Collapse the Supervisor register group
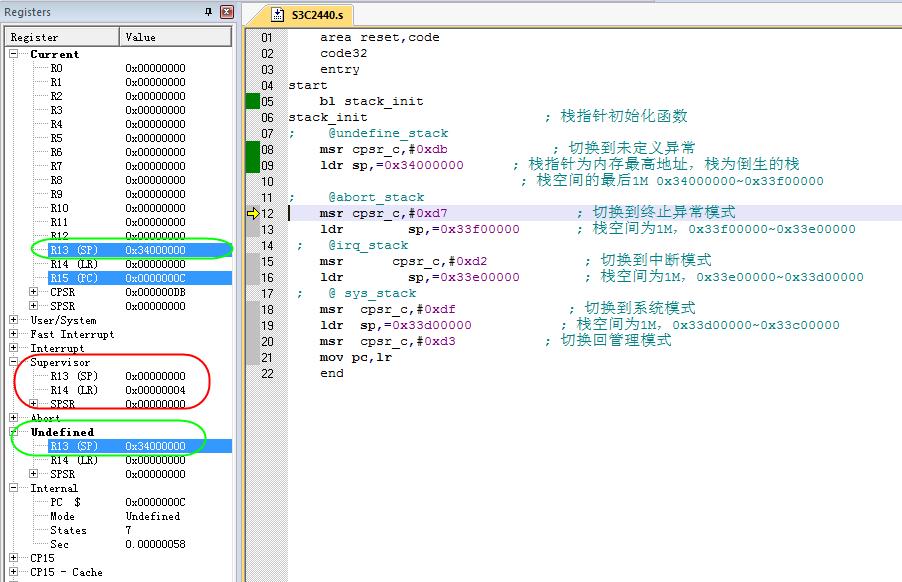The image size is (902, 582). [x=15, y=362]
